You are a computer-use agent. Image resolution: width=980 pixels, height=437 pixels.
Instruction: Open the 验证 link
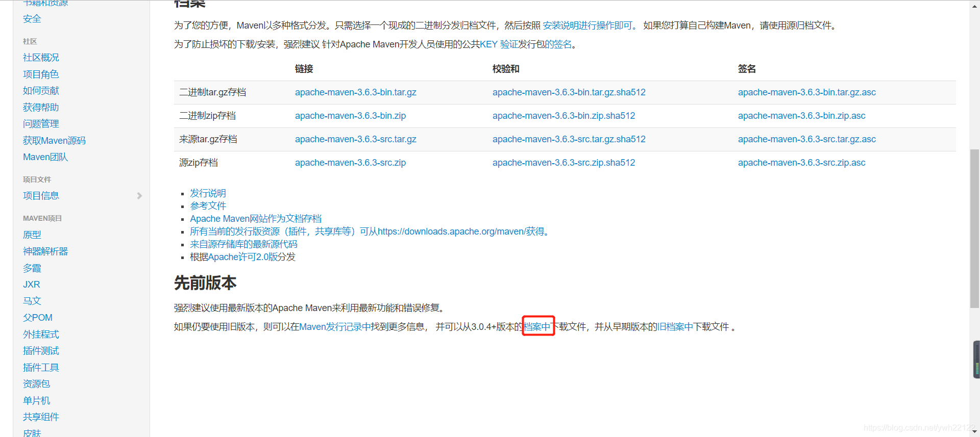(x=509, y=44)
